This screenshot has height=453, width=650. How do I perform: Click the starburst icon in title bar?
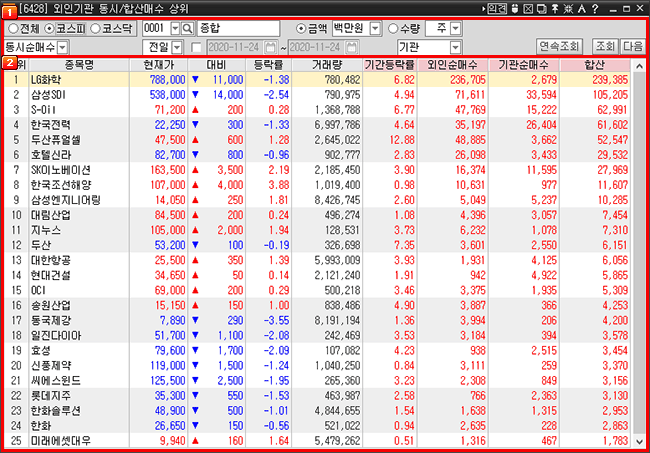[x=568, y=8]
